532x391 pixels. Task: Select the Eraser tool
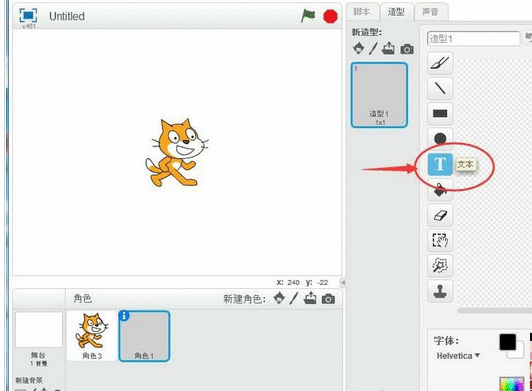tap(440, 215)
